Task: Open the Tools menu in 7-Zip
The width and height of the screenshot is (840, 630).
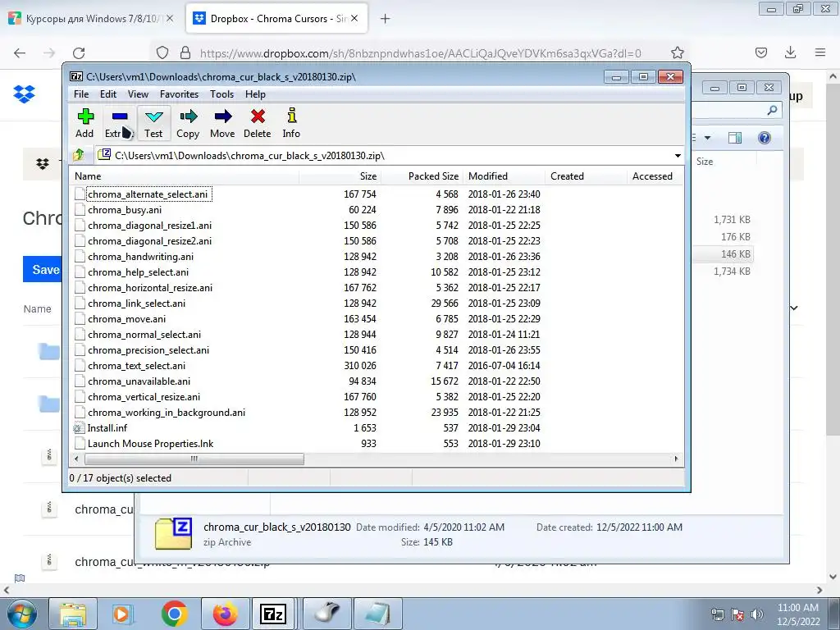Action: (x=221, y=94)
